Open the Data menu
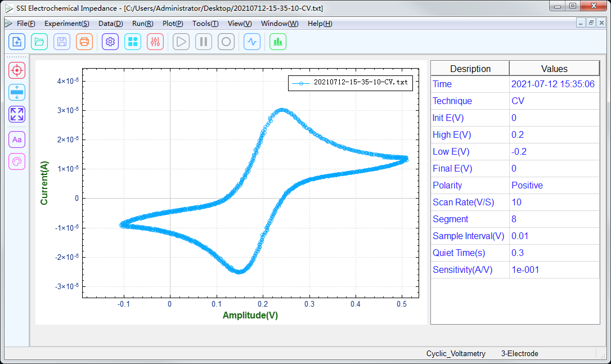 pos(111,24)
